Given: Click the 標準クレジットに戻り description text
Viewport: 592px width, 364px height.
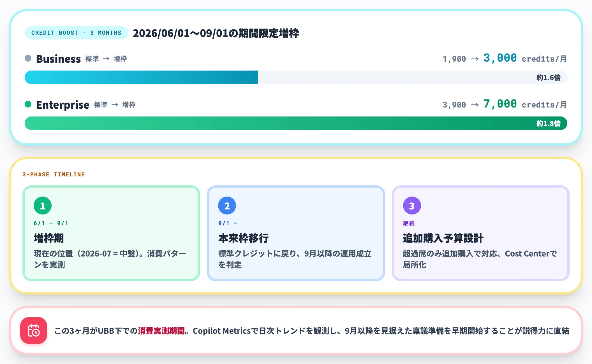Looking at the screenshot, I should [x=295, y=259].
